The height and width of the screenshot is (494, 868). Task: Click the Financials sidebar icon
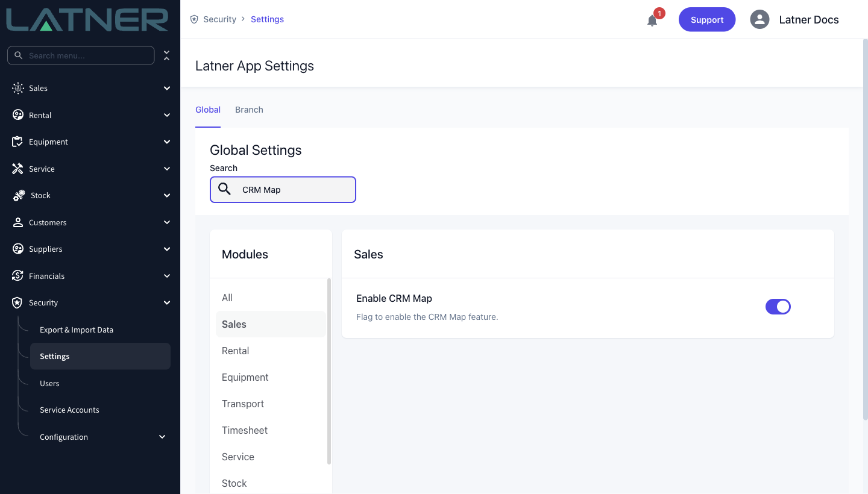pyautogui.click(x=17, y=276)
